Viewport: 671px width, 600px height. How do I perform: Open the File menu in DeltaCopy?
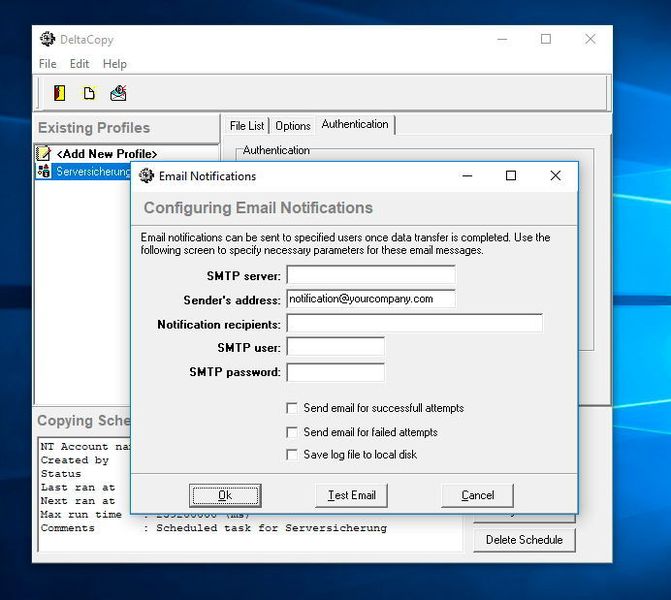point(48,64)
